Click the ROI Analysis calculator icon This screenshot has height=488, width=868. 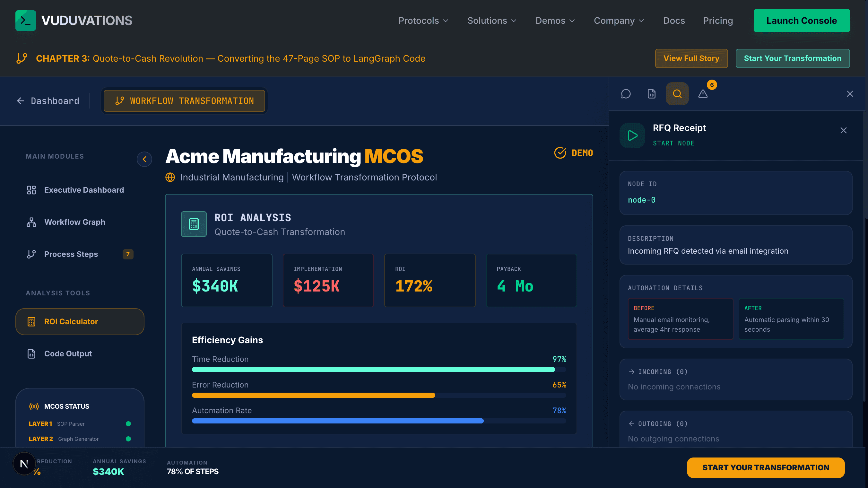pyautogui.click(x=194, y=224)
